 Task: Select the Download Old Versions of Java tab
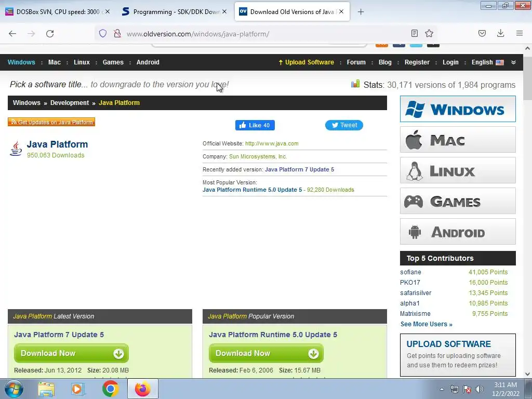[292, 11]
